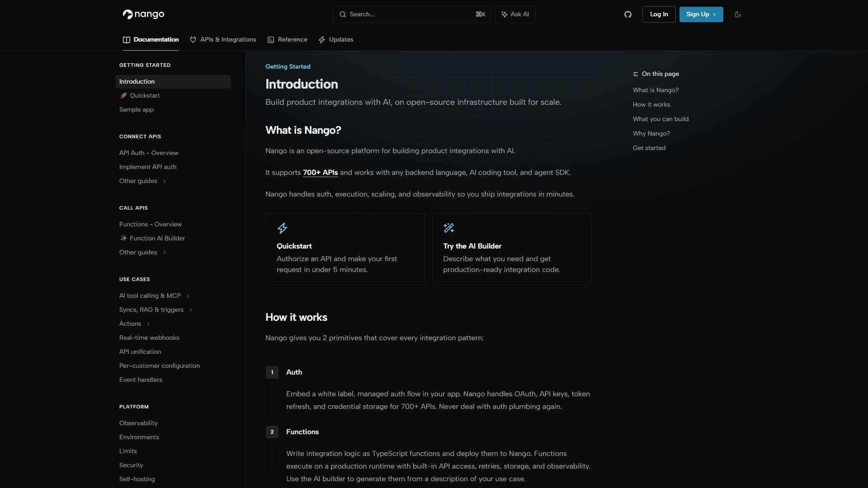Open Environments page
Viewport: 868px width, 488px height.
pos(139,437)
